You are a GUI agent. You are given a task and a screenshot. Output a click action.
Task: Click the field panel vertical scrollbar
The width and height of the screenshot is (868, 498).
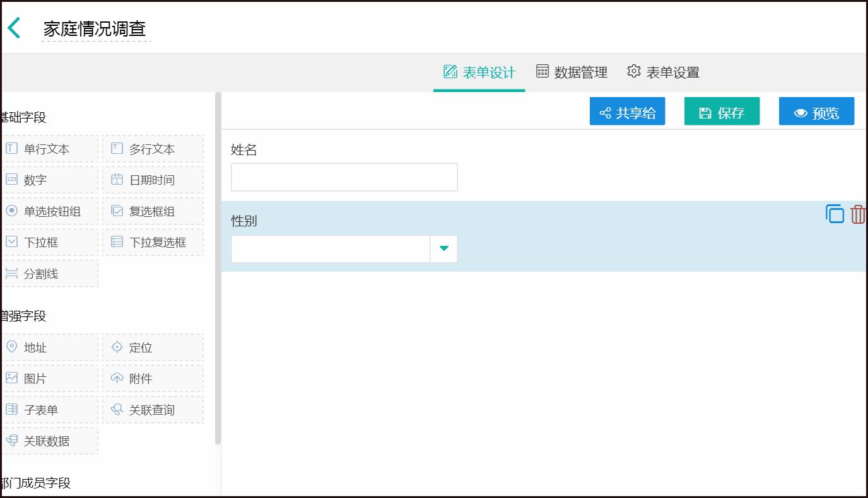click(218, 268)
